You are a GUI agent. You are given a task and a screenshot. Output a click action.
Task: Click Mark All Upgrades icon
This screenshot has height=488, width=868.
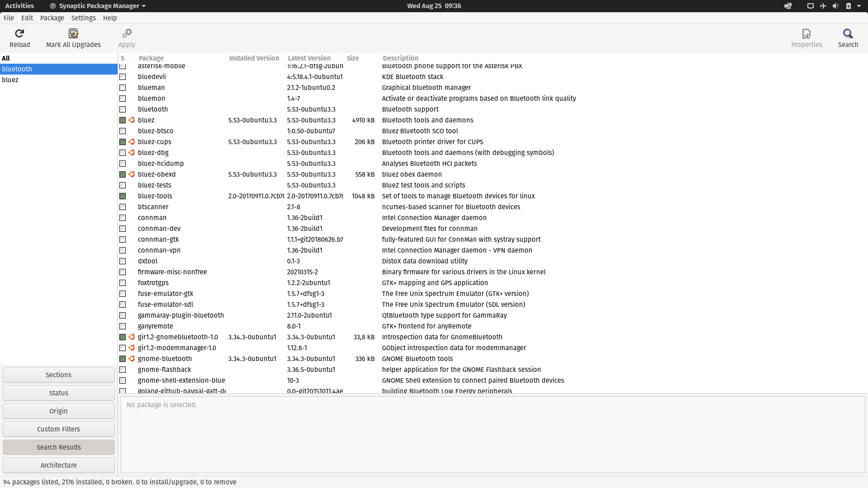[x=73, y=33]
